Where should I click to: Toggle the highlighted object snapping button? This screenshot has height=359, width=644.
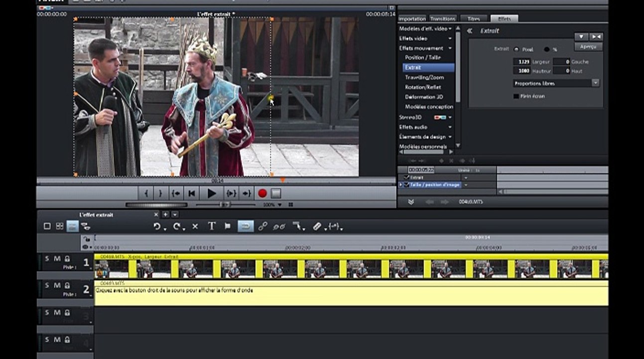pos(245,226)
